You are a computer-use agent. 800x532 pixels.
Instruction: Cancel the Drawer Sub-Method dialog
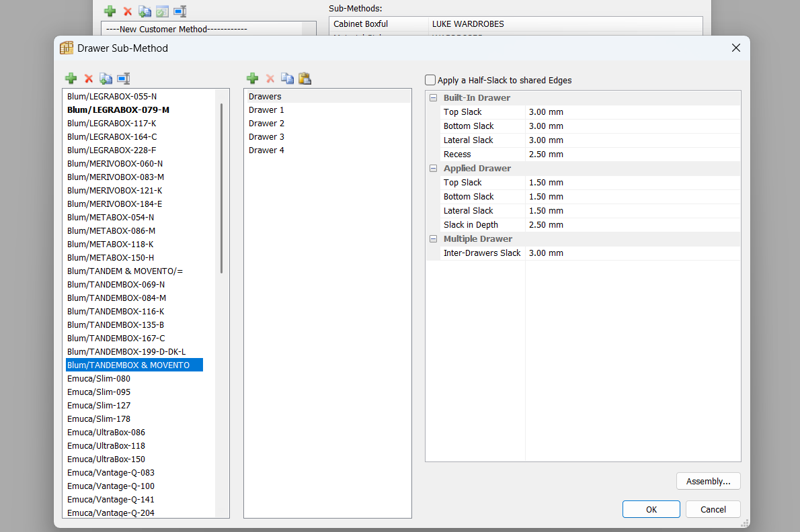pyautogui.click(x=713, y=509)
